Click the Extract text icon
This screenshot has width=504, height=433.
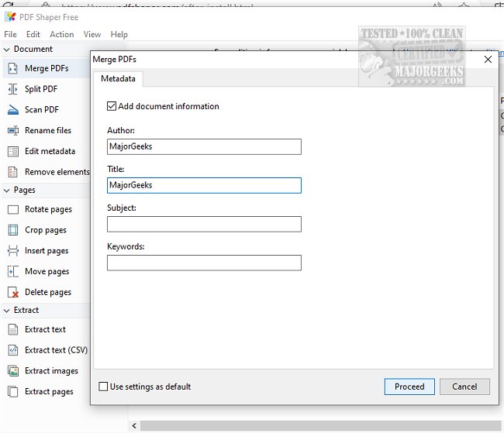pos(13,329)
